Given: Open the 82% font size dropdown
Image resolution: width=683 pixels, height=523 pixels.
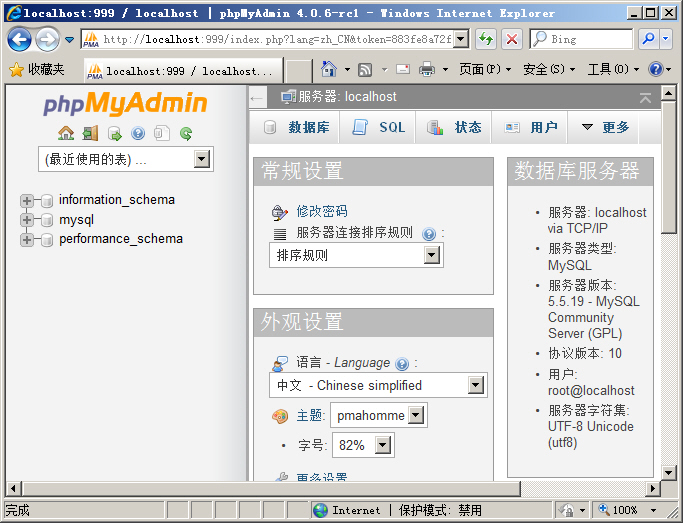Looking at the screenshot, I should [x=363, y=445].
